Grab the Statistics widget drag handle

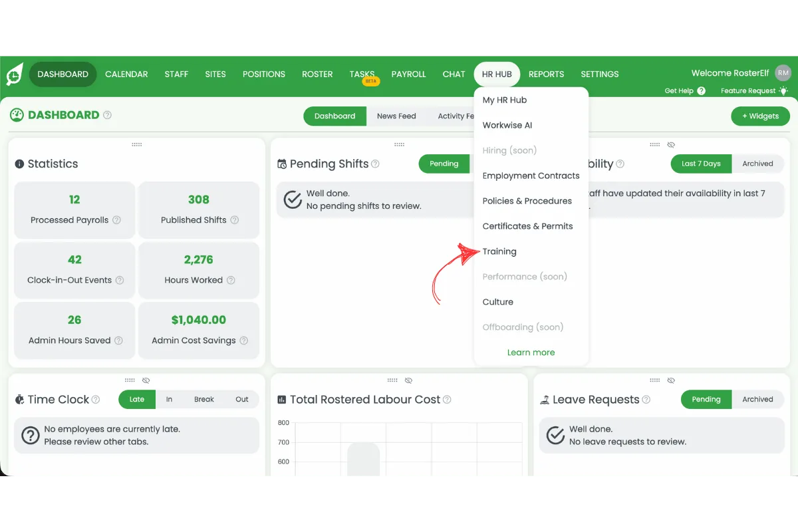coord(136,144)
